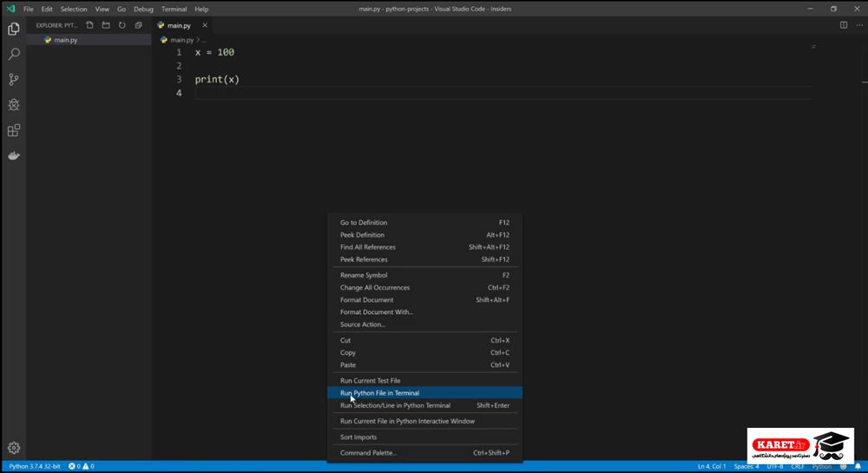868x473 pixels.
Task: Click the feedback smiley in status bar
Action: [x=844, y=466]
